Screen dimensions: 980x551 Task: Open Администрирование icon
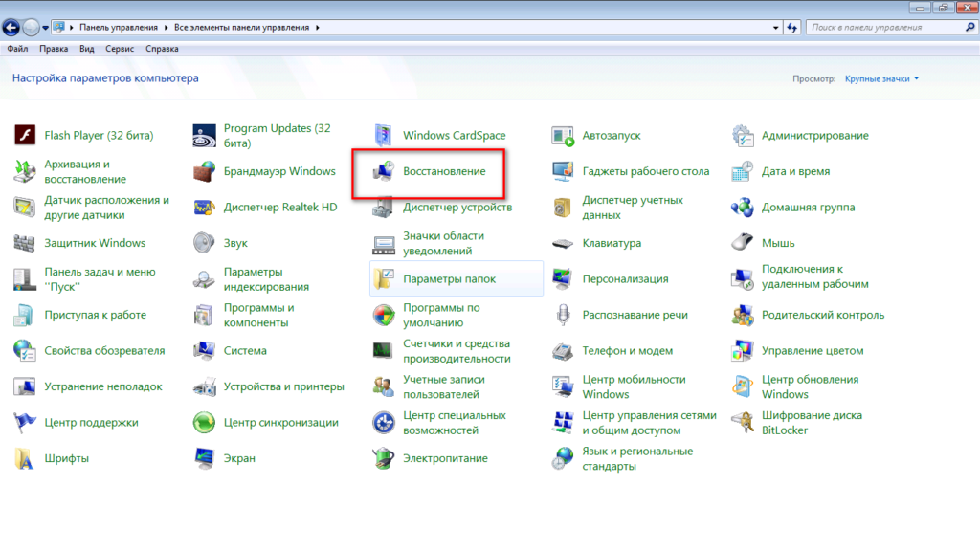click(742, 135)
